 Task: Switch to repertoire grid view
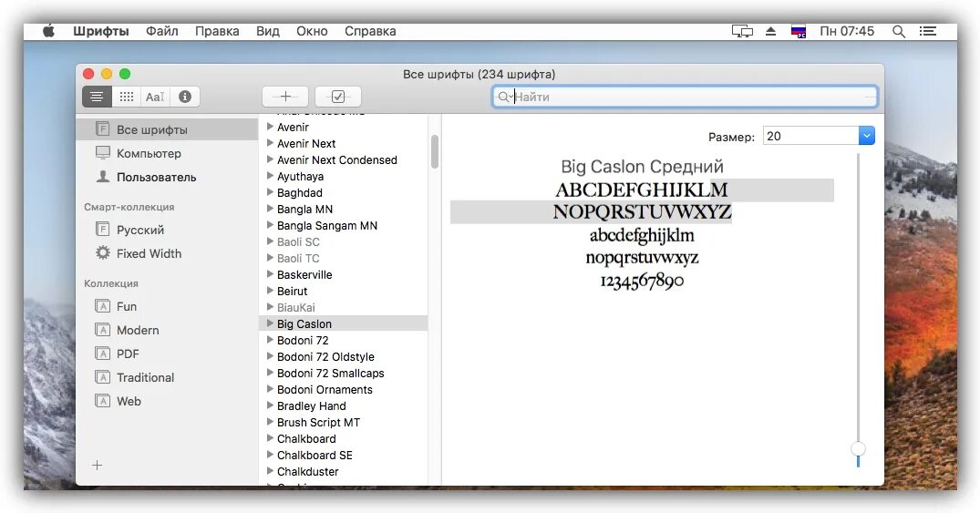[126, 97]
